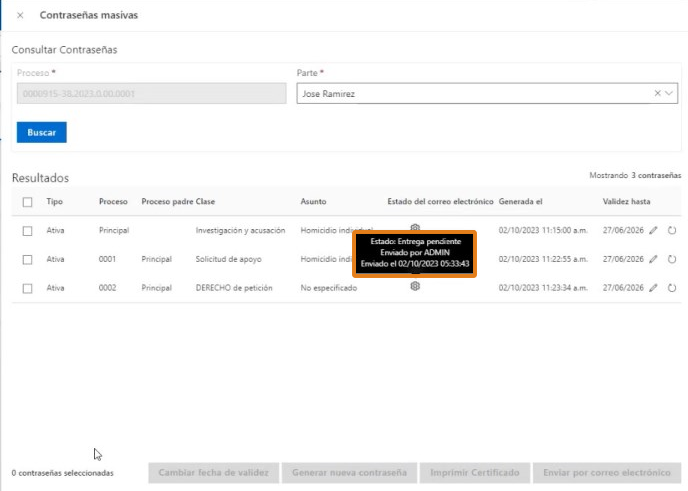Click the 0001 process number cell
688x491 pixels.
[108, 259]
